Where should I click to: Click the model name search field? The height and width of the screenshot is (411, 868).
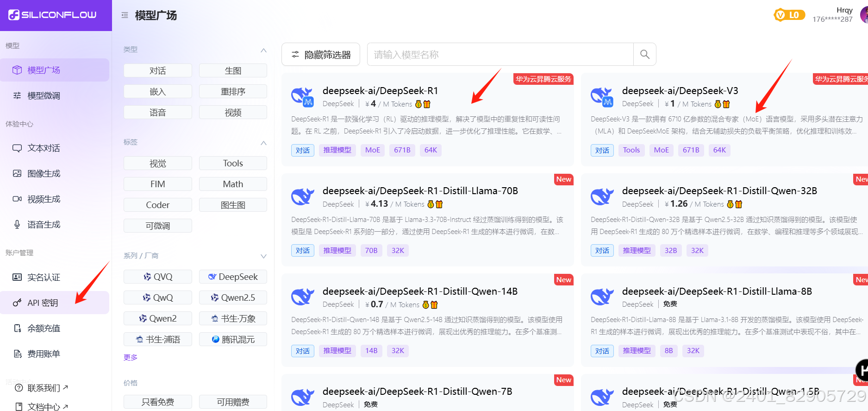coord(500,54)
